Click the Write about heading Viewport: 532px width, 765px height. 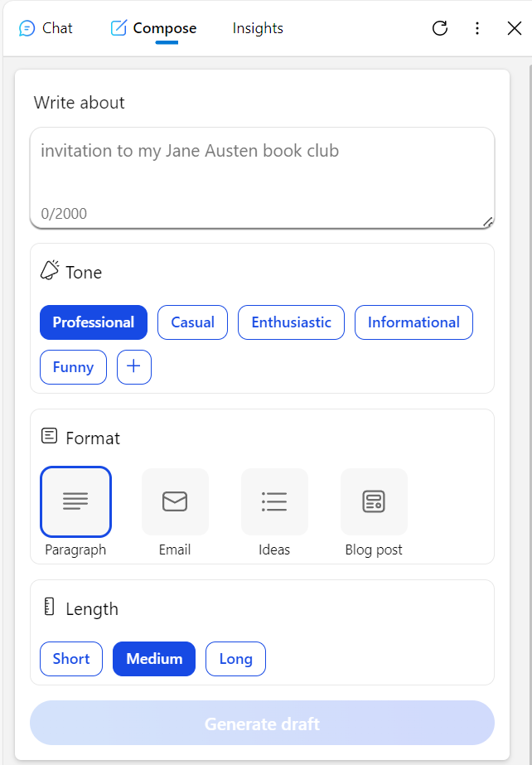[79, 103]
